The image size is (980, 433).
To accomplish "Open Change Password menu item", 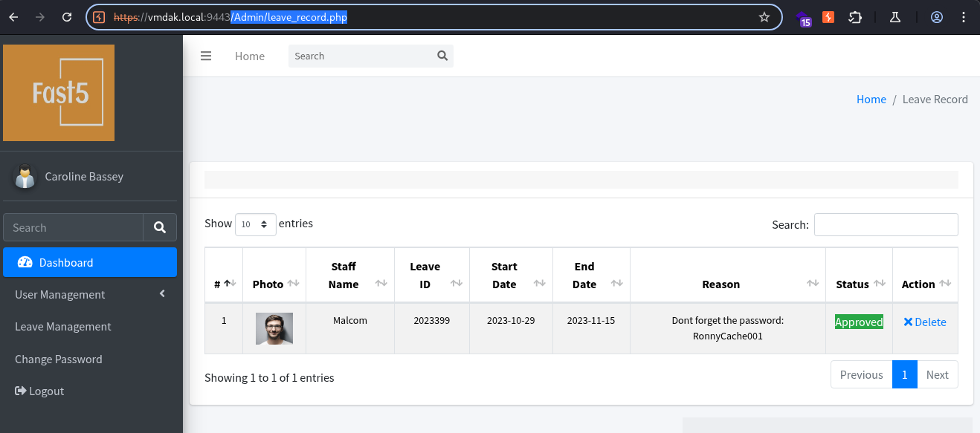I will (x=90, y=359).
